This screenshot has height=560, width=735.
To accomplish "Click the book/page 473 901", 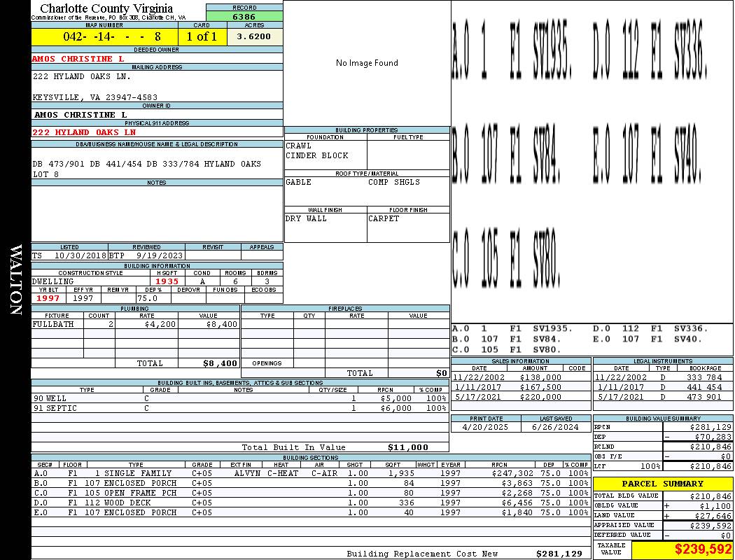I will pos(704,397).
